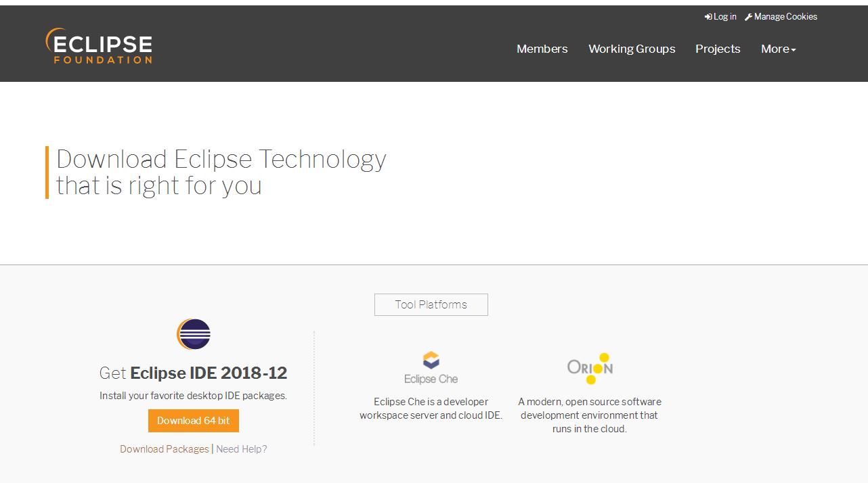This screenshot has width=868, height=483.
Task: Select the Eclipse IDE logo above the heading
Action: click(194, 334)
